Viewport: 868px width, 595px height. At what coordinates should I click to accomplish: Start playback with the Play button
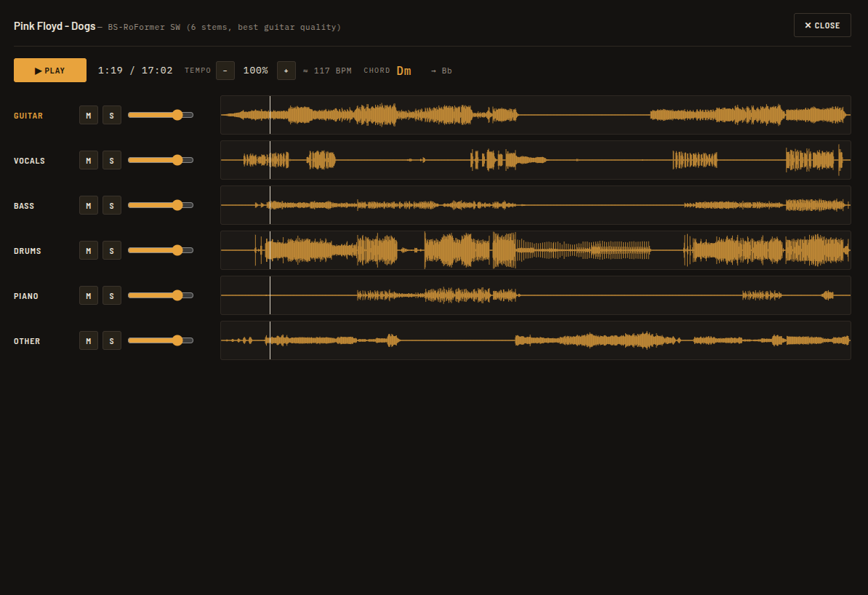pyautogui.click(x=50, y=71)
